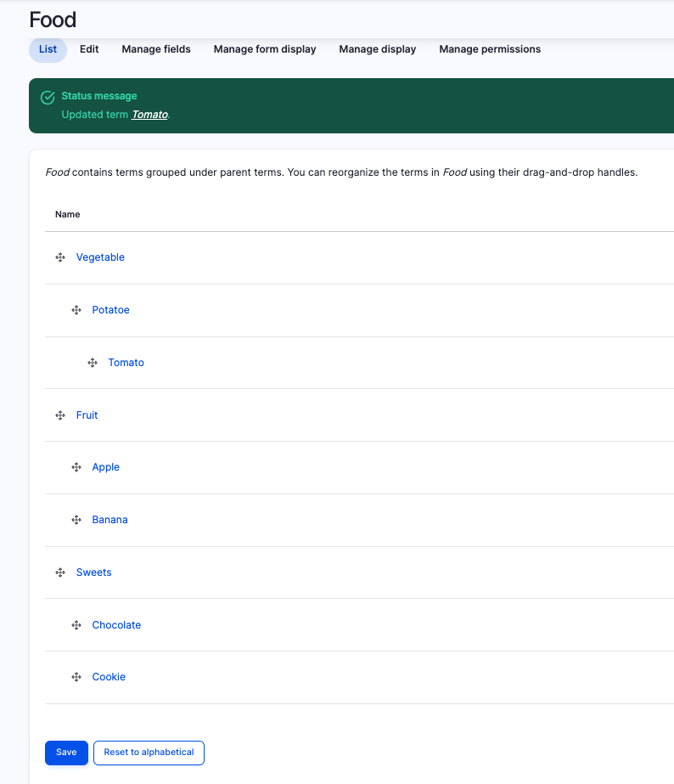Open the Fruit term link
Image resolution: width=674 pixels, height=784 pixels.
click(x=87, y=415)
